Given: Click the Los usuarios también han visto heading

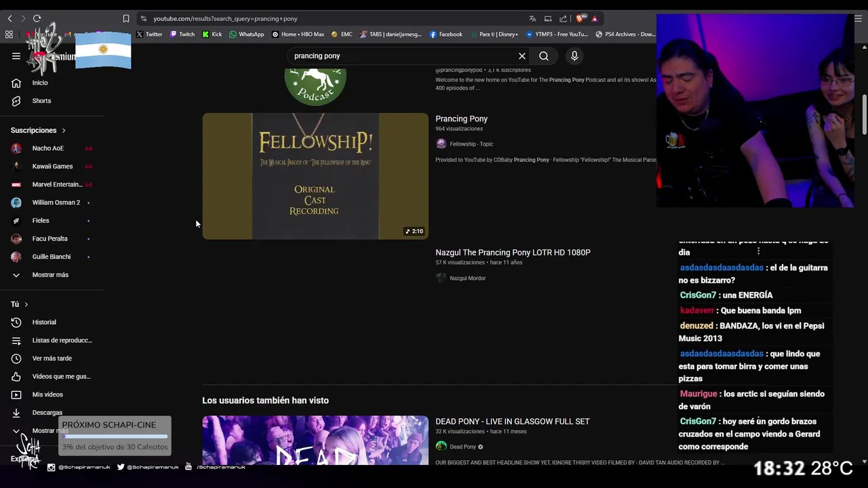Looking at the screenshot, I should pyautogui.click(x=265, y=401).
